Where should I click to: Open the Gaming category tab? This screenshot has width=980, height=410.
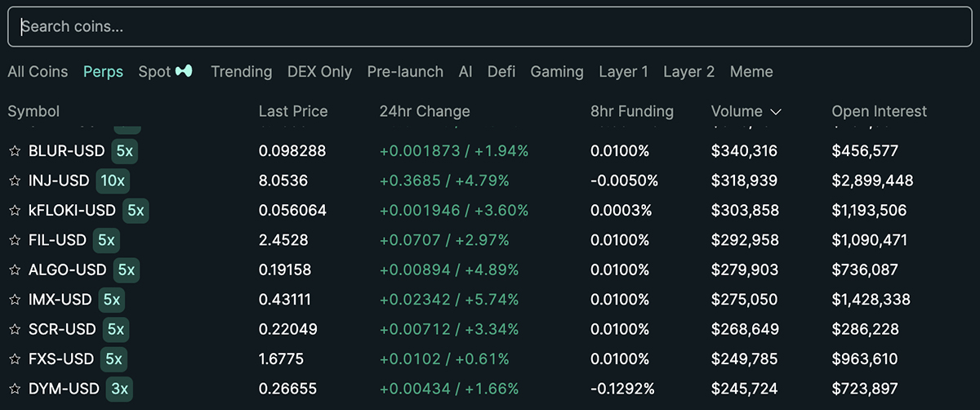click(557, 72)
